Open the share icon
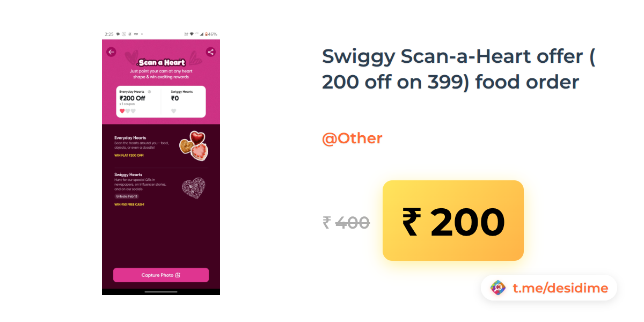 pos(210,52)
